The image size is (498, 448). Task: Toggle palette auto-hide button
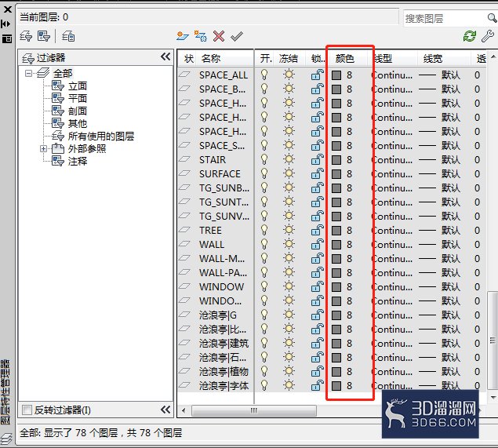tap(6, 24)
